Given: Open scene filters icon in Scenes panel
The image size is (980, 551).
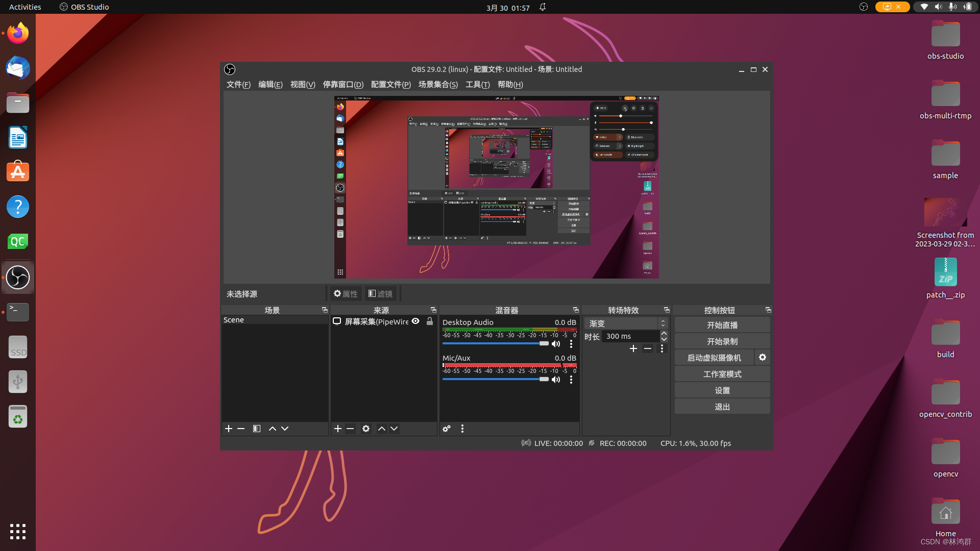Looking at the screenshot, I should click(x=257, y=429).
